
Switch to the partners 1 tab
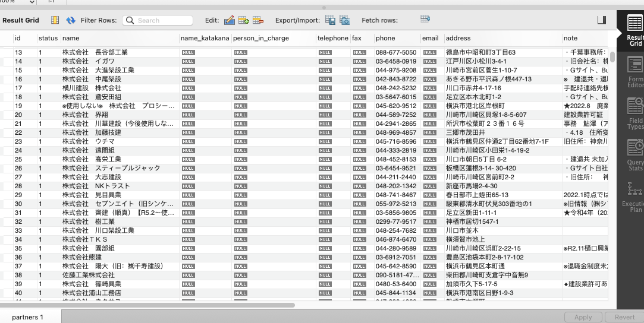tap(27, 317)
